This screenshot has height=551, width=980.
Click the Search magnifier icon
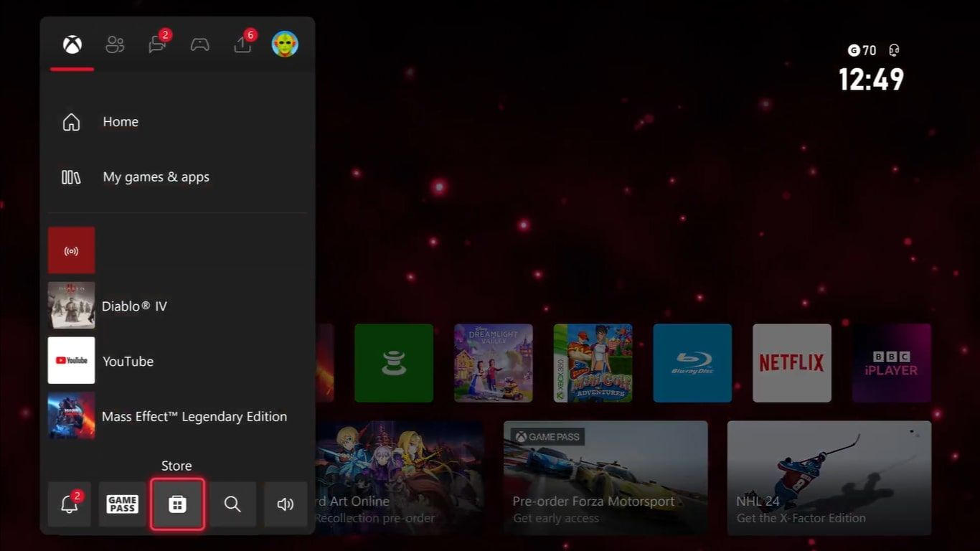[232, 504]
